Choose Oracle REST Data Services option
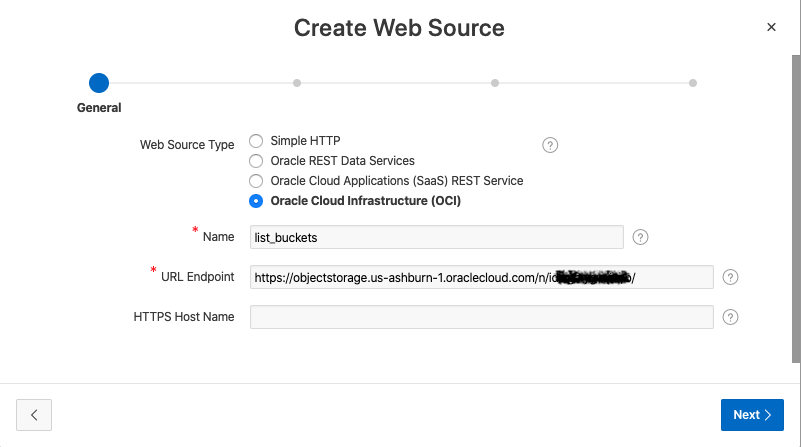Viewport: 801px width, 447px height. pyautogui.click(x=256, y=161)
